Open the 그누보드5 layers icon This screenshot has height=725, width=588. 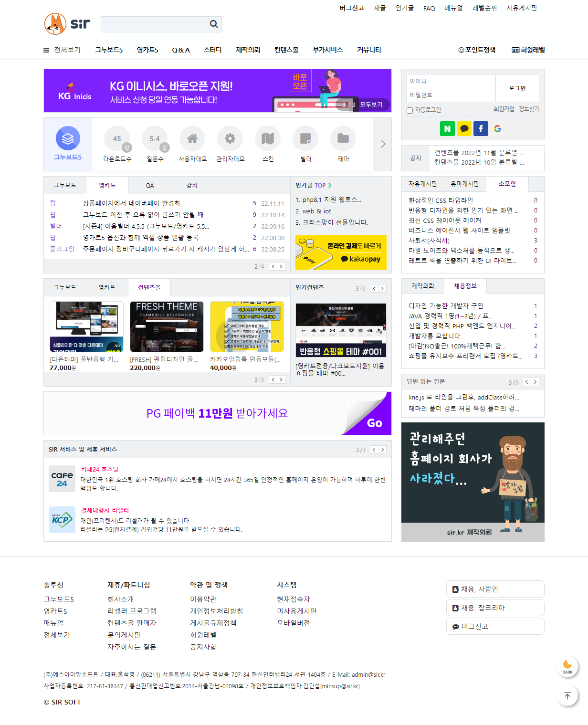point(68,138)
